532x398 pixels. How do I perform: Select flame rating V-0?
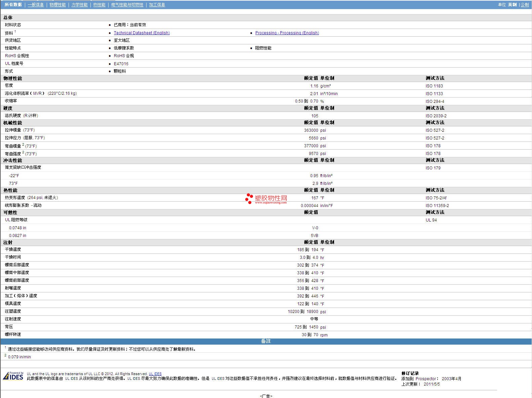[315, 228]
